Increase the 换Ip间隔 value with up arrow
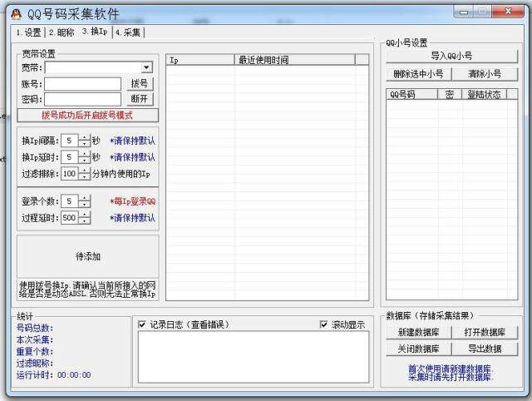 [x=84, y=137]
